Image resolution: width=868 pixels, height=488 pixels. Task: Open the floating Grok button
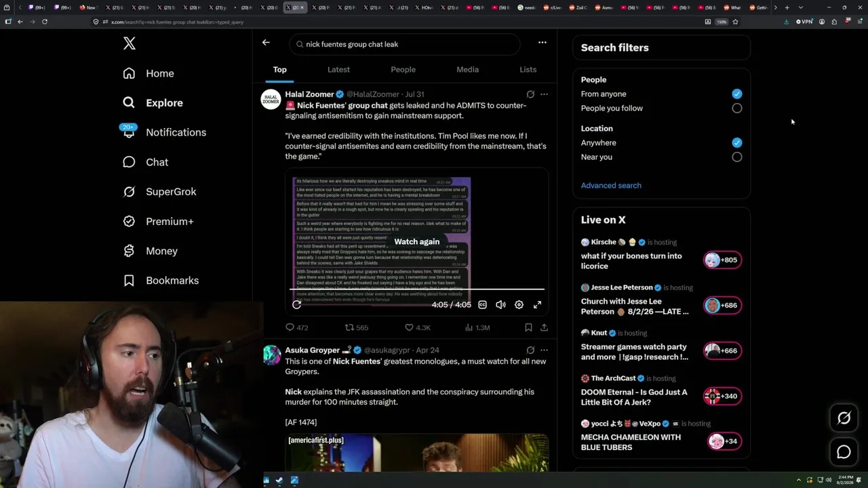[x=844, y=418]
